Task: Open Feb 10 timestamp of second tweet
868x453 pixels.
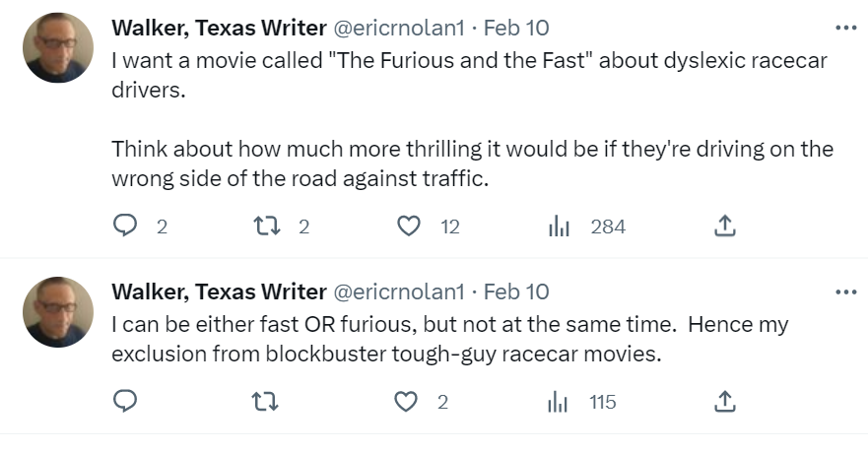Action: coord(516,291)
